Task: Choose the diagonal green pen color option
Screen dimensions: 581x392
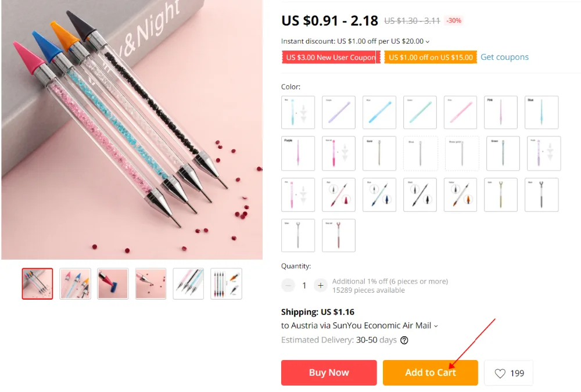Action: click(x=420, y=112)
